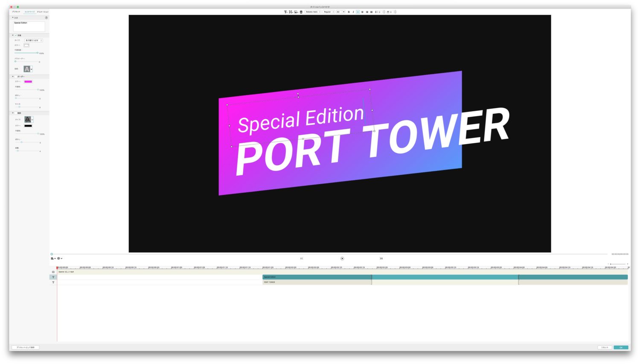Adjust the border size slider handle
The height and width of the screenshot is (364, 640).
point(20,107)
